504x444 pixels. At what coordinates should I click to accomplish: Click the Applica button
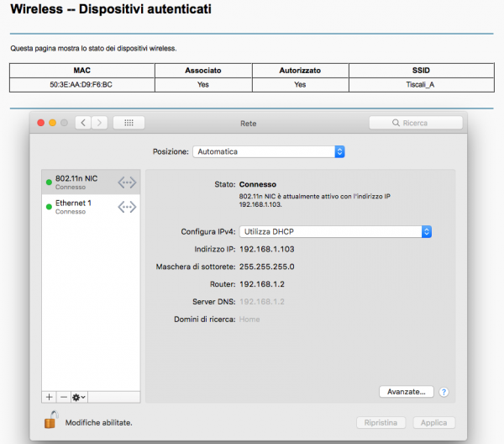[434, 423]
